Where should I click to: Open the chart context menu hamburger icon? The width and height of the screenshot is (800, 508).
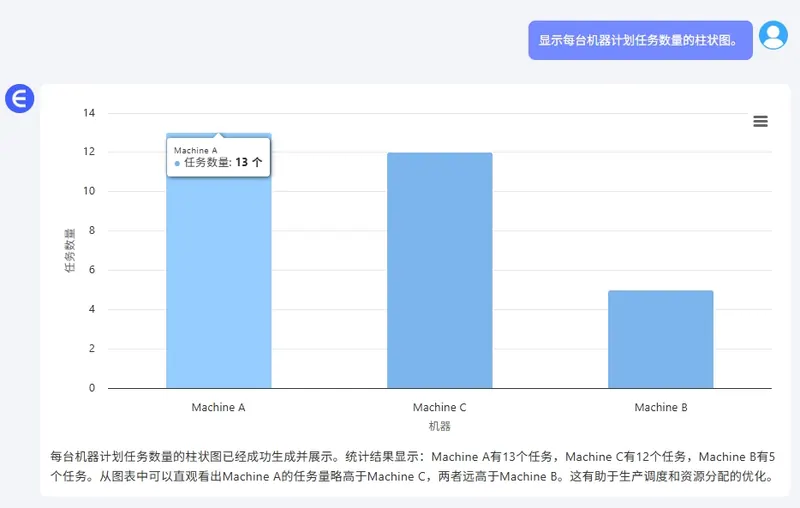point(760,121)
